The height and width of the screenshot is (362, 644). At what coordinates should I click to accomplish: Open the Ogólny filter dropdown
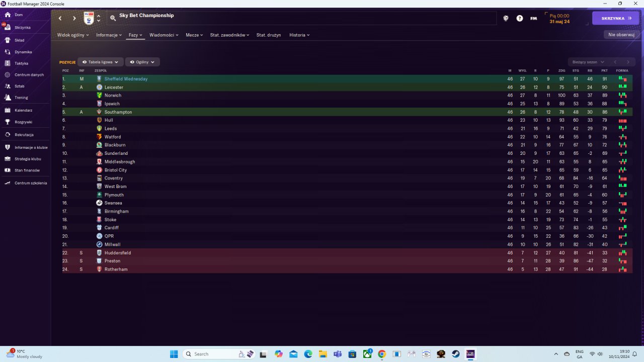coord(142,62)
